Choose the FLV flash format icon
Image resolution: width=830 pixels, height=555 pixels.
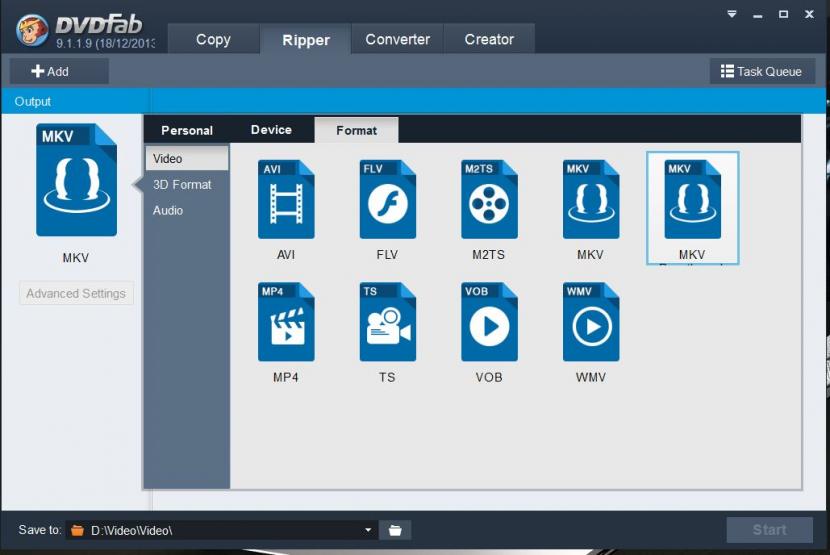(x=387, y=199)
